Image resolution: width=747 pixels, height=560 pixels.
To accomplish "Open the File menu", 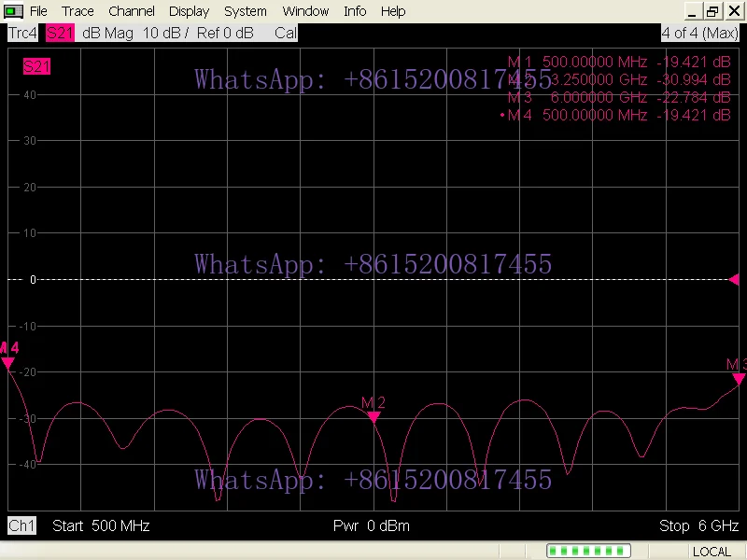I will [38, 11].
